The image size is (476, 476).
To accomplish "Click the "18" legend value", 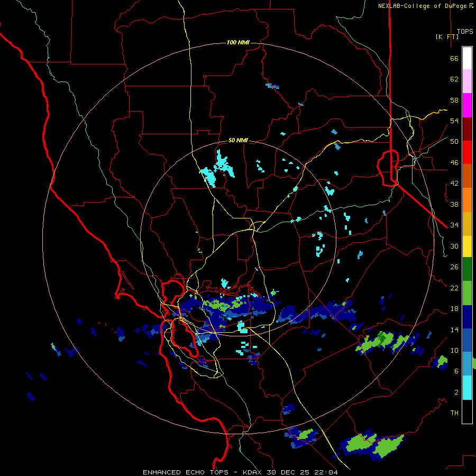I will [x=454, y=309].
